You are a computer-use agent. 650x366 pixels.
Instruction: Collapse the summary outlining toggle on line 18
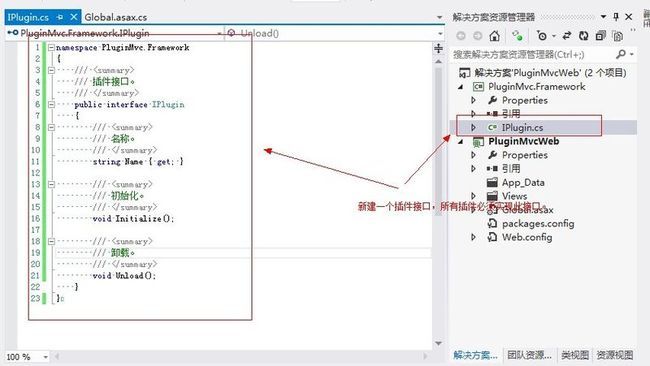click(51, 241)
